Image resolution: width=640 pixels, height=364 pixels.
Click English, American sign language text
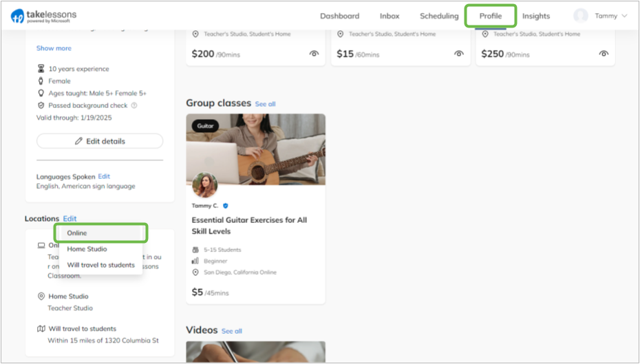(x=86, y=186)
